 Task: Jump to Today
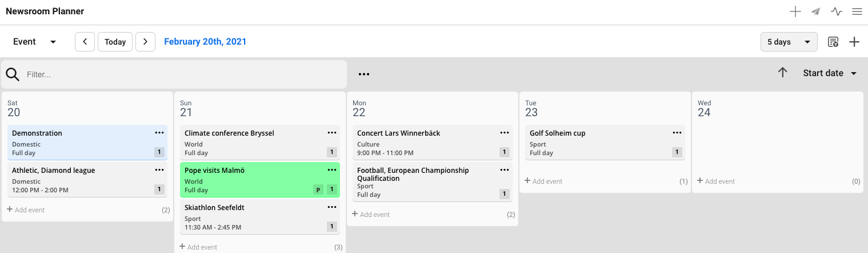coord(115,42)
